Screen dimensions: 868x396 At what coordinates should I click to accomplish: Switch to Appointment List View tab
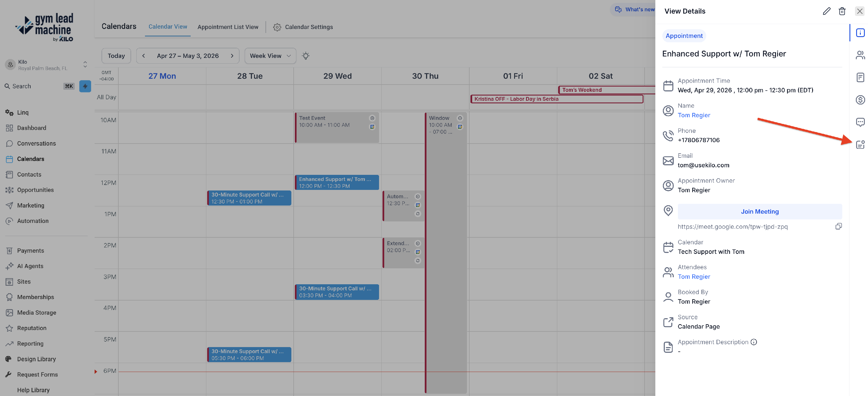(x=228, y=27)
